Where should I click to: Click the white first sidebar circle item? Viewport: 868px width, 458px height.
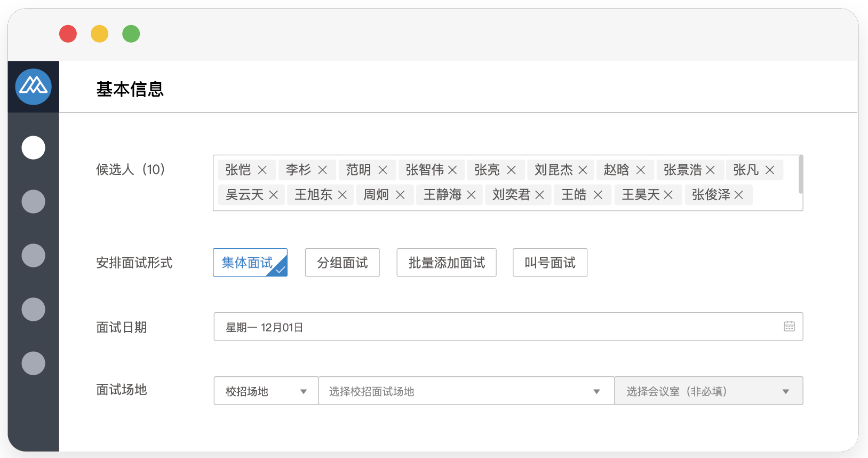coord(33,148)
